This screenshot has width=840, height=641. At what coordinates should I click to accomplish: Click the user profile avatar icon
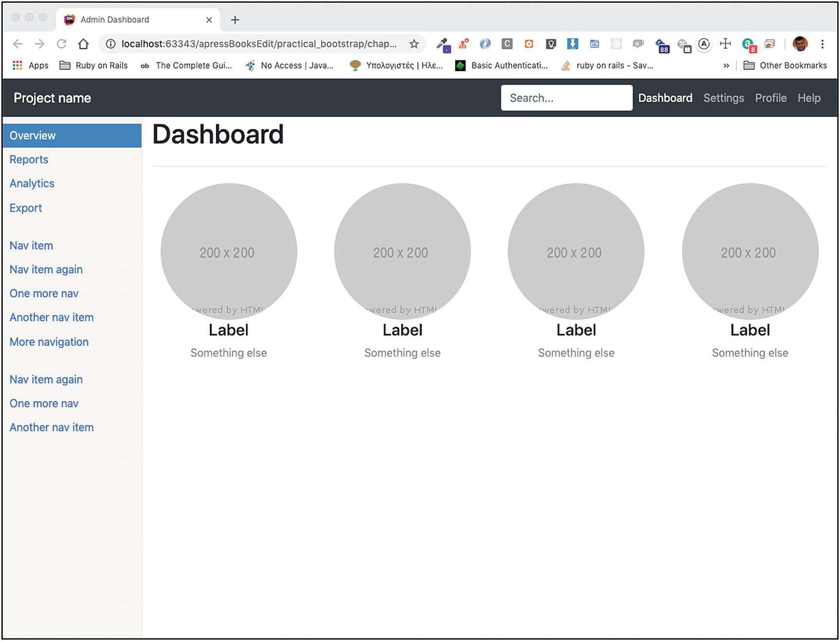click(x=800, y=44)
